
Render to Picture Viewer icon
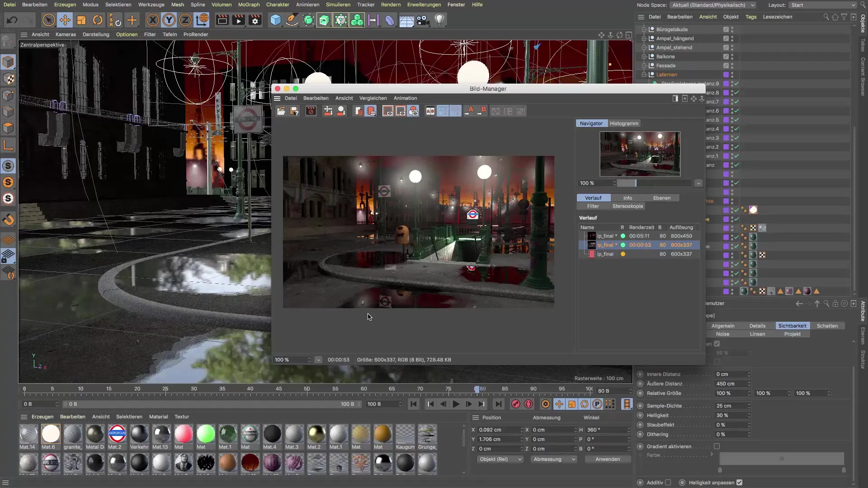239,20
